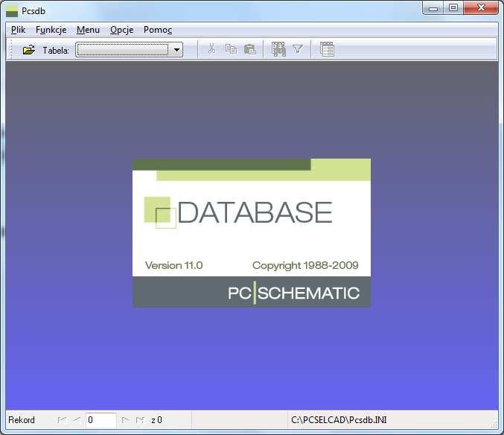Go to first record arrow
504x435 pixels.
point(62,420)
